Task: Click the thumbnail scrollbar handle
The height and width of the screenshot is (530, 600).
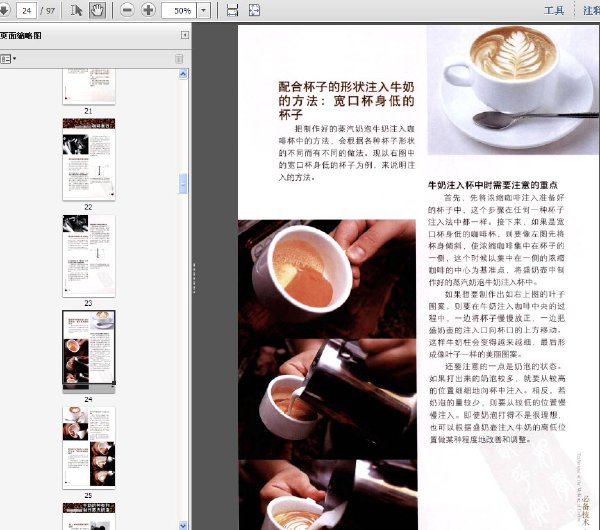Action: 183,184
